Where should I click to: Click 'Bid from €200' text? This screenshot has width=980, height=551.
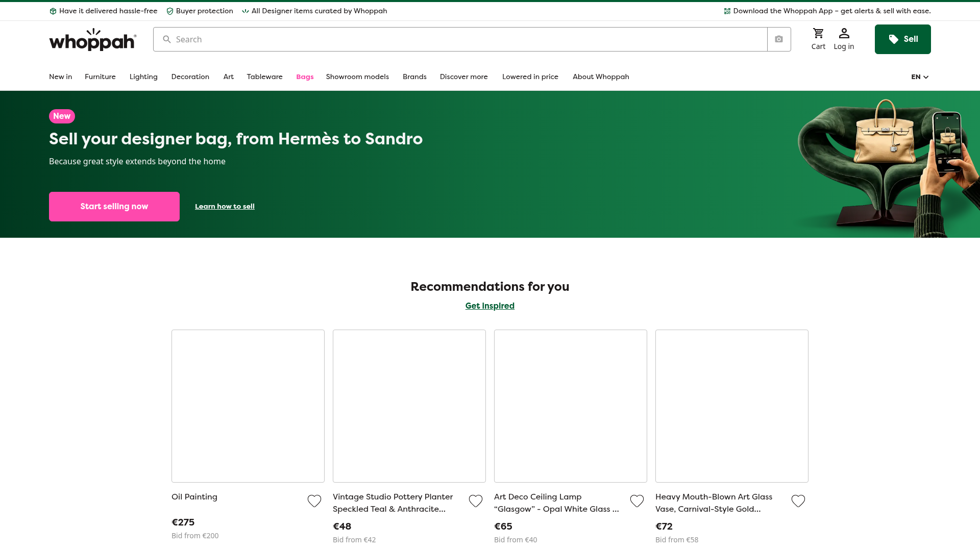(195, 536)
